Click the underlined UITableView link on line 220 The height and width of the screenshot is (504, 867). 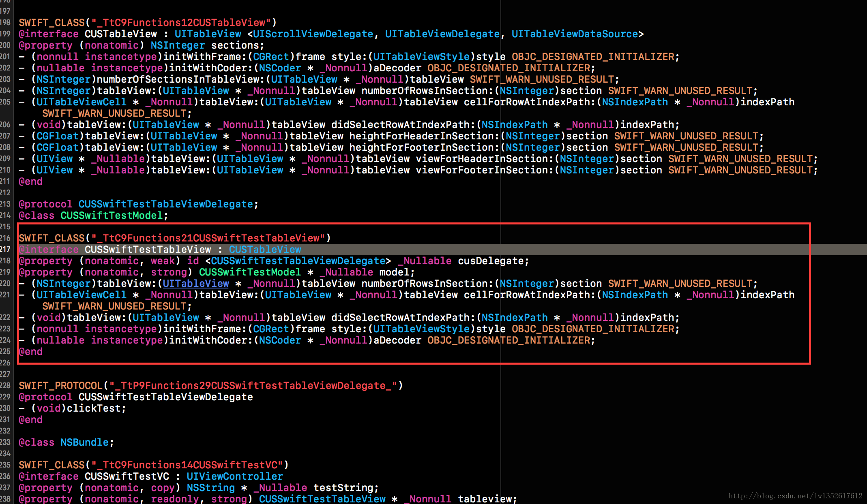point(196,284)
